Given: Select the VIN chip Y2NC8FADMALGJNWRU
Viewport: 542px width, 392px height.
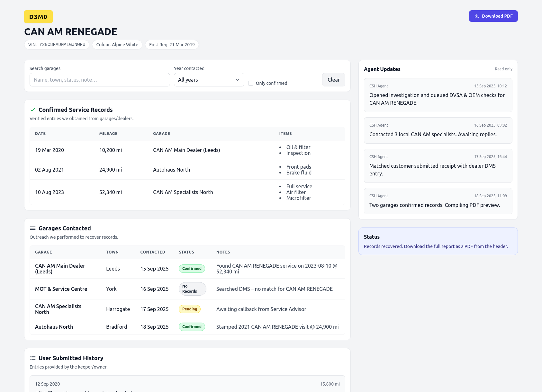Looking at the screenshot, I should tap(57, 45).
